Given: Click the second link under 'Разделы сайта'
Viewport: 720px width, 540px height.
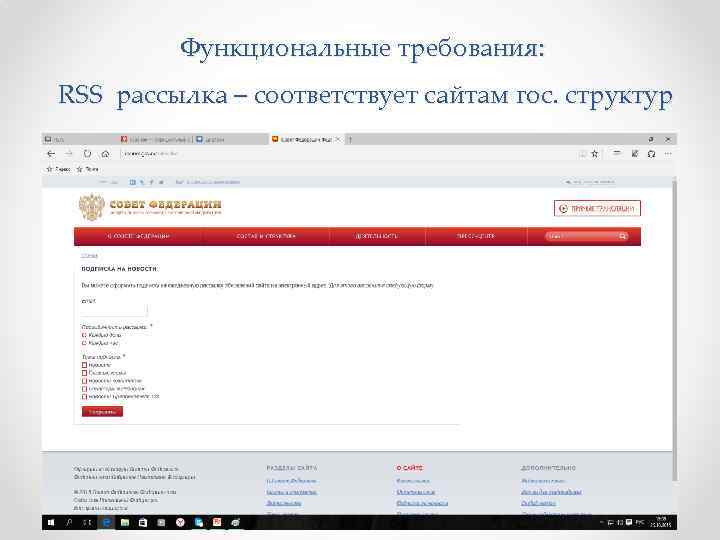Looking at the screenshot, I should pos(292,492).
